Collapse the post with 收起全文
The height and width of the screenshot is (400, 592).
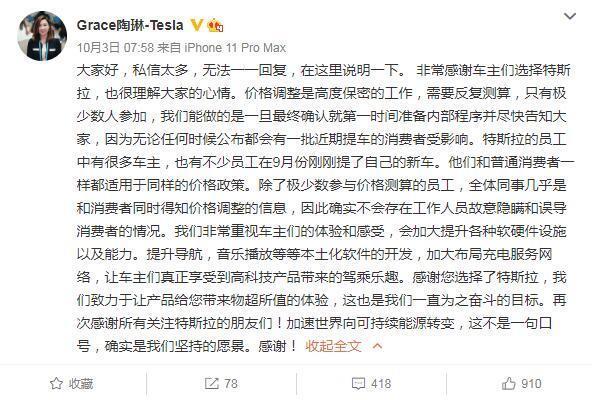[x=333, y=346]
